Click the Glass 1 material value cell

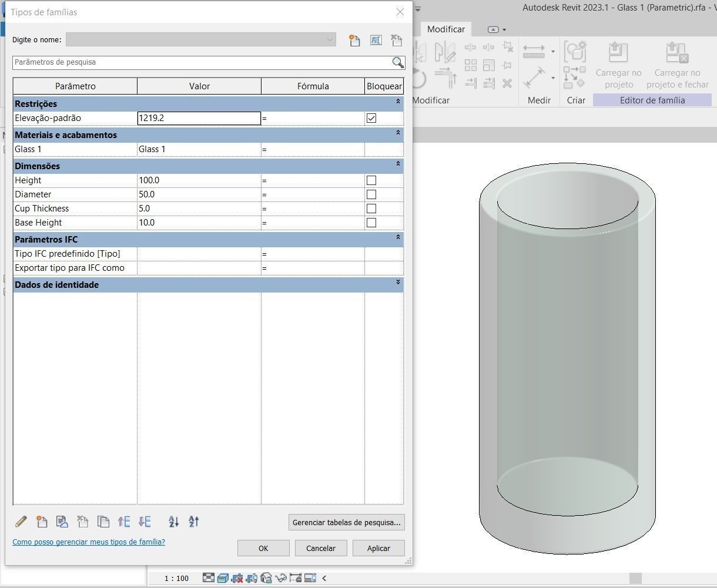pyautogui.click(x=199, y=149)
